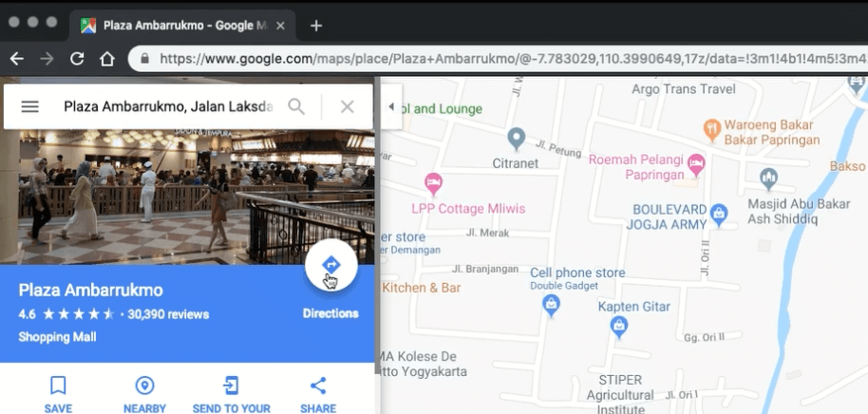This screenshot has height=414, width=868.
Task: Share this place icon
Action: coord(318,386)
